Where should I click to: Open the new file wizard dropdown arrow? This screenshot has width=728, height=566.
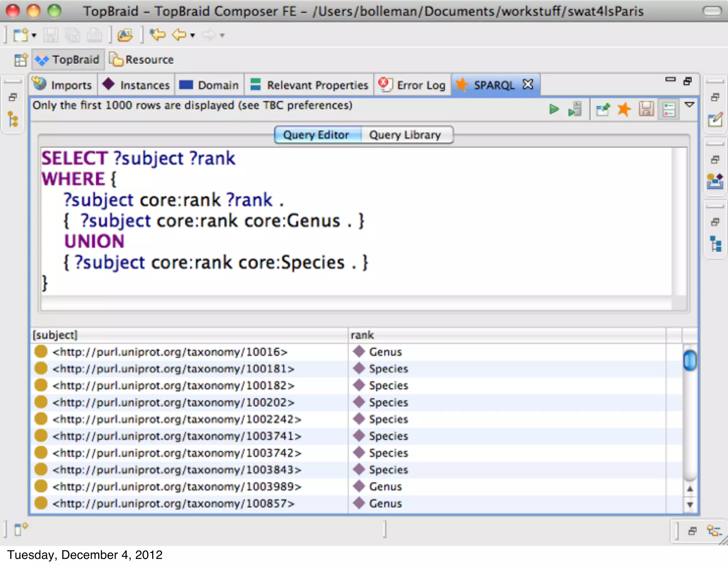pos(34,35)
